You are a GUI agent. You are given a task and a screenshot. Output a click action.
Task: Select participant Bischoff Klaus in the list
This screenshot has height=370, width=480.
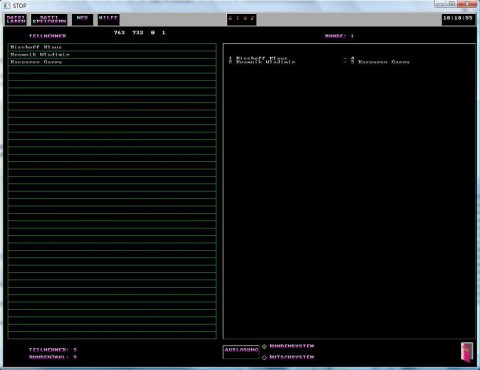pos(112,47)
